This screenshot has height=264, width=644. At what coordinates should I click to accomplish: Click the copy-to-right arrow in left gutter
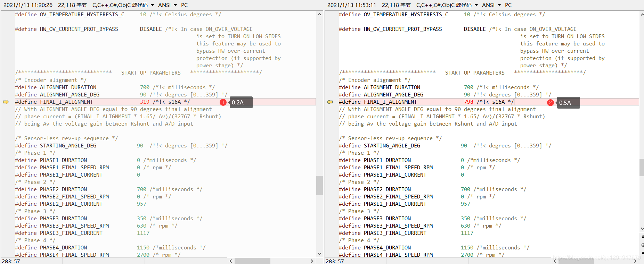pyautogui.click(x=6, y=102)
